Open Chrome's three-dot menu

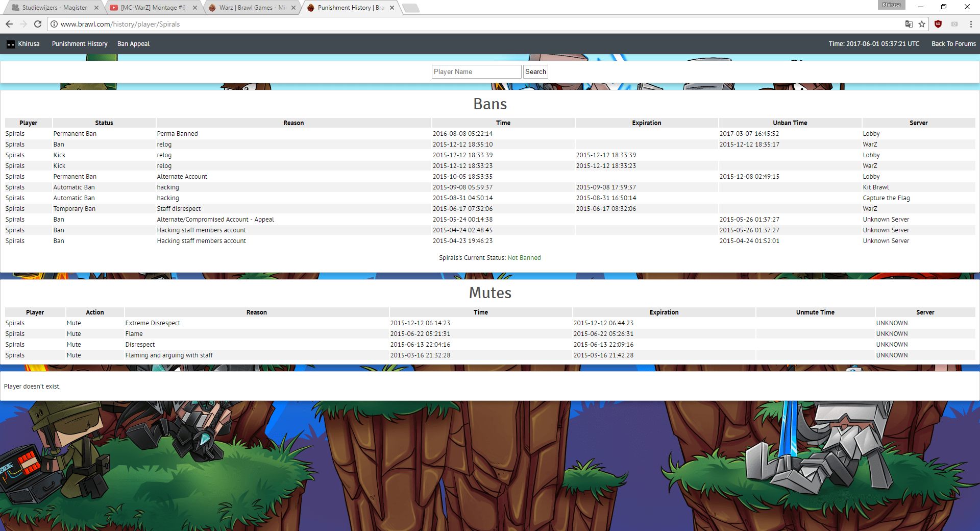(971, 24)
